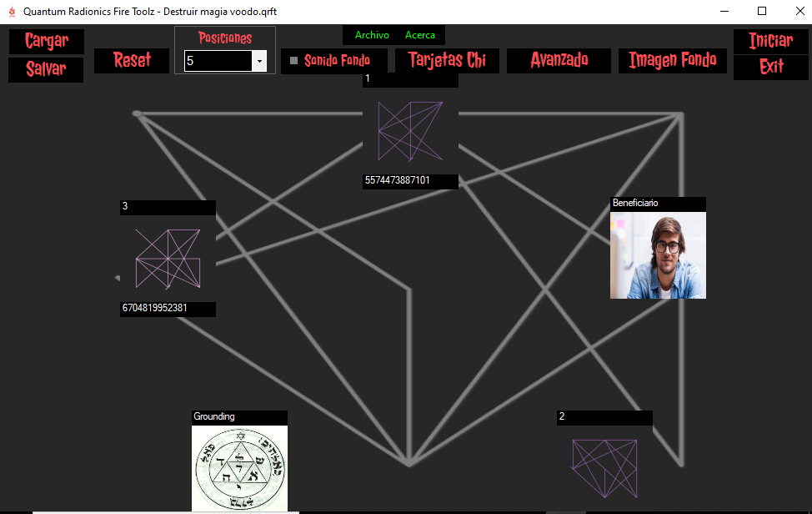Start the session with Iniciar
Image resolution: width=812 pixels, height=514 pixels.
(x=770, y=42)
